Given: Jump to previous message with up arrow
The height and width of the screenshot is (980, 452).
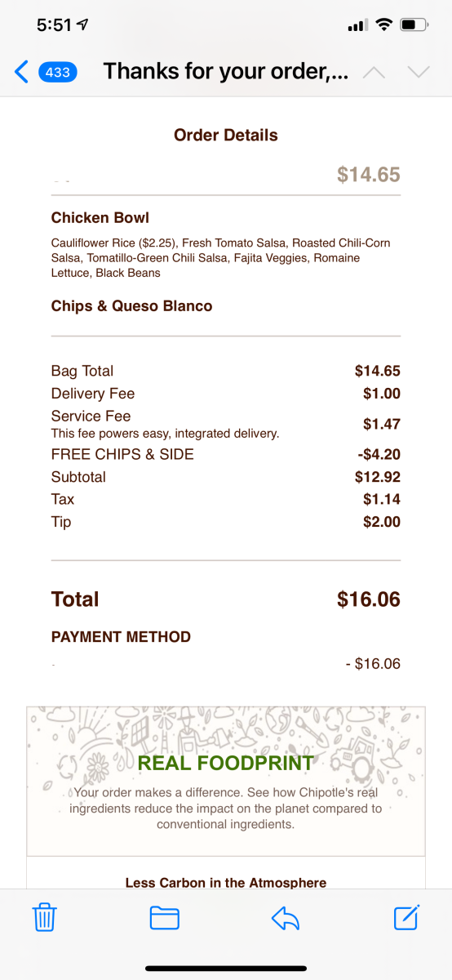Looking at the screenshot, I should pyautogui.click(x=374, y=73).
